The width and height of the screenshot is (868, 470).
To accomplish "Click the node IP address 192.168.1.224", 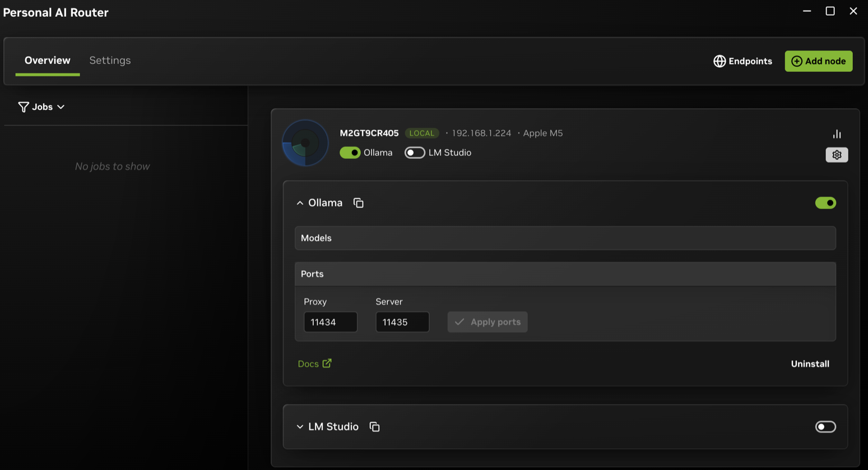I will pos(481,133).
